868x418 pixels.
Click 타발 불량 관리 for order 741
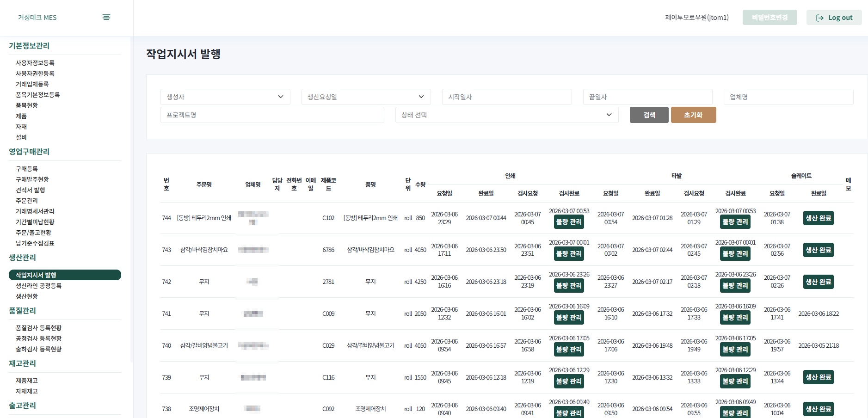click(x=735, y=318)
